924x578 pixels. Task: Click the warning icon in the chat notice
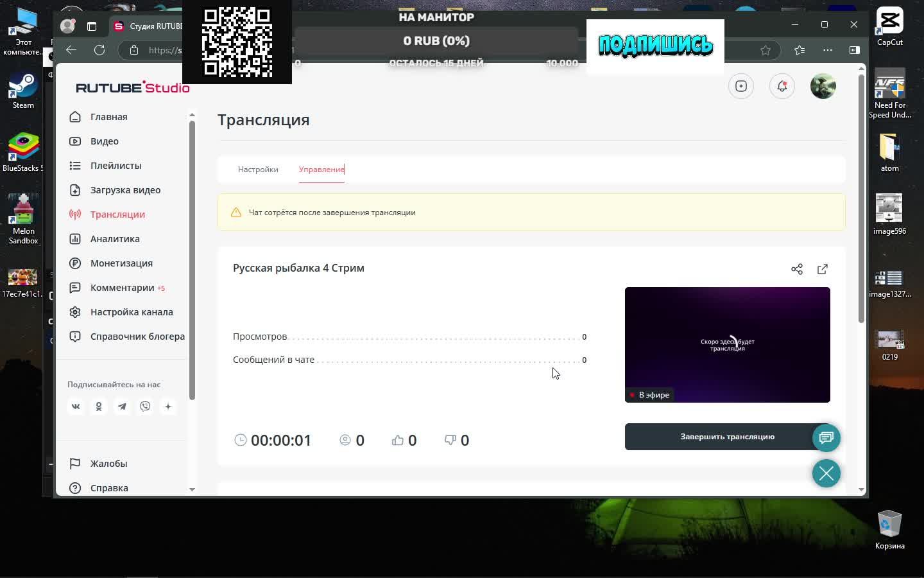click(x=236, y=213)
